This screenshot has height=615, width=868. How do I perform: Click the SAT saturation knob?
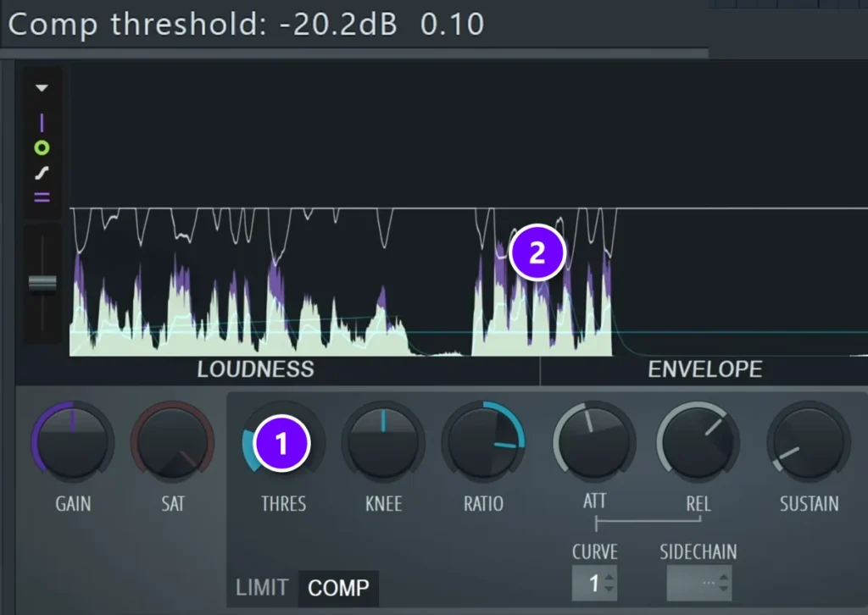coord(173,440)
